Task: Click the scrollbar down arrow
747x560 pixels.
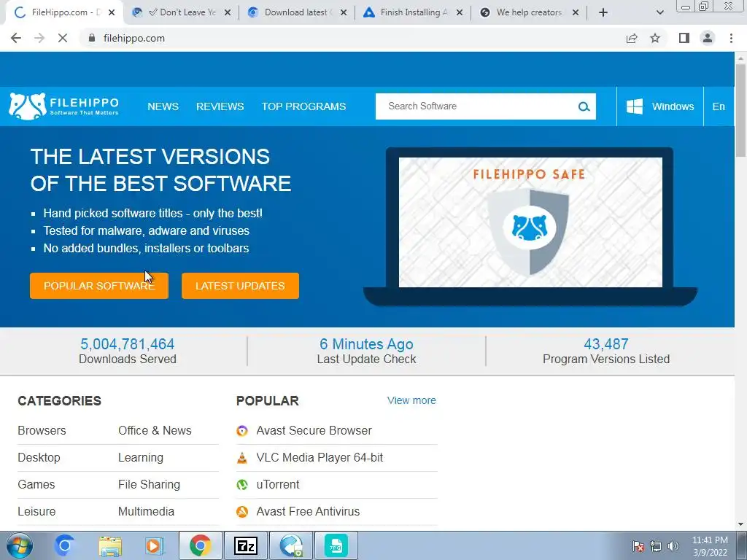Action: coord(740,524)
